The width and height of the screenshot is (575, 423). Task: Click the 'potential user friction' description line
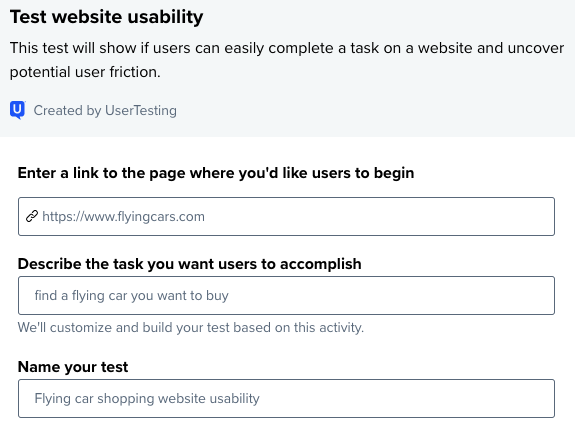tap(85, 72)
